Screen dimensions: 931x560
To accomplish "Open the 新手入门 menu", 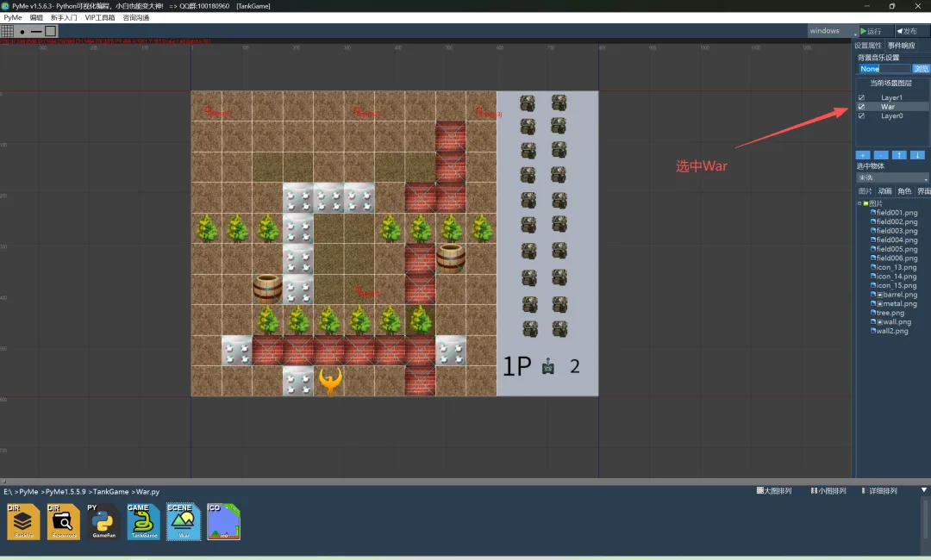I will click(x=64, y=18).
